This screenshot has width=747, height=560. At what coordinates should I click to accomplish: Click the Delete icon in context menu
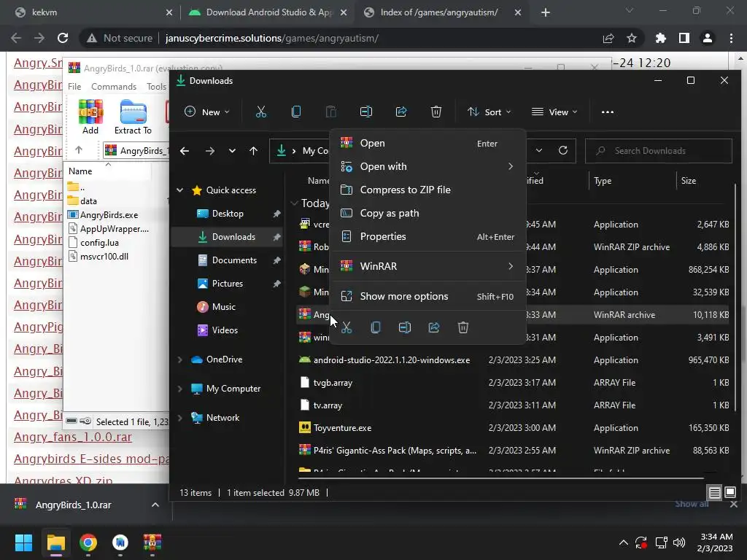[463, 327]
